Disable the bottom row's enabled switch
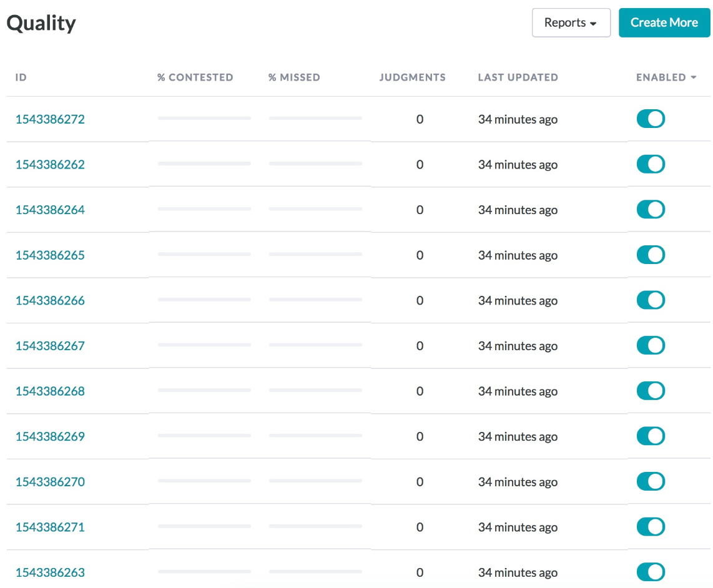This screenshot has width=713, height=588. coord(651,572)
